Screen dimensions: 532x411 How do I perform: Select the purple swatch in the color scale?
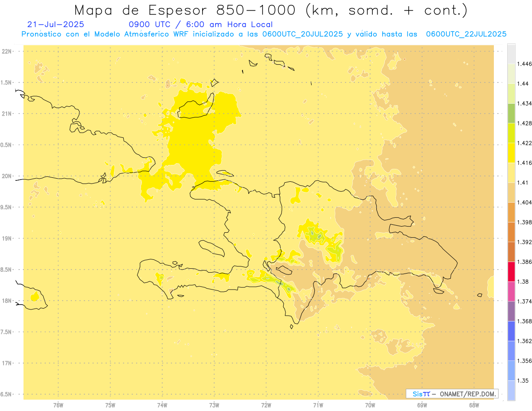point(511,311)
